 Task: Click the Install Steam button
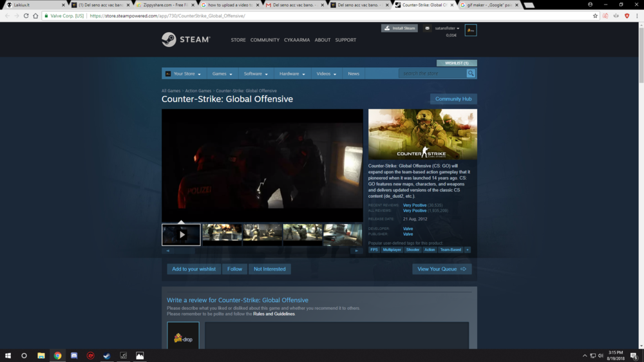(x=399, y=28)
